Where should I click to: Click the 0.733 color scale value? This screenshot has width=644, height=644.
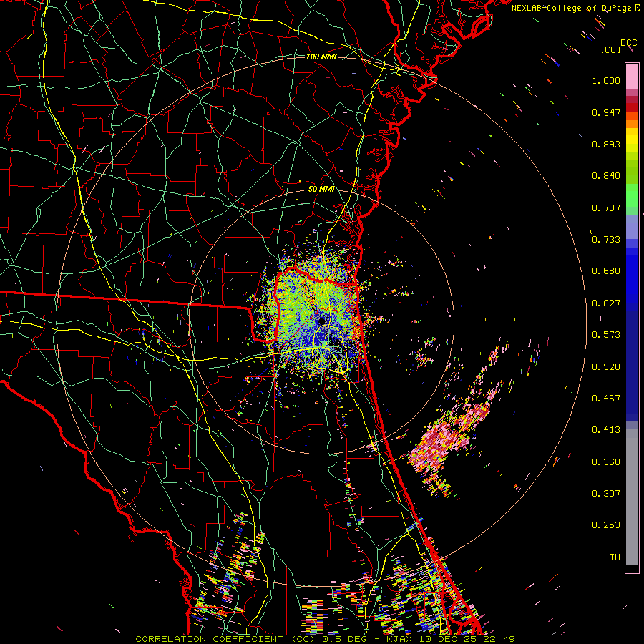tap(606, 240)
